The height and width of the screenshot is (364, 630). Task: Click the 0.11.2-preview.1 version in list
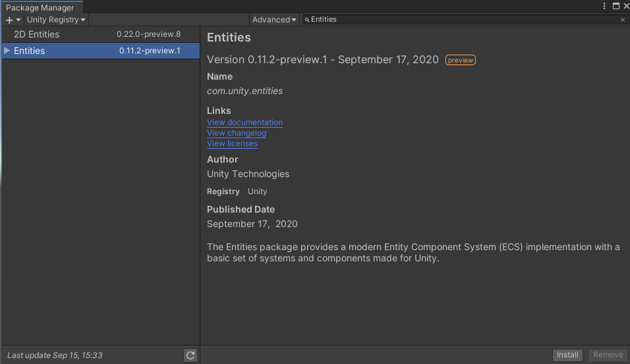point(150,51)
